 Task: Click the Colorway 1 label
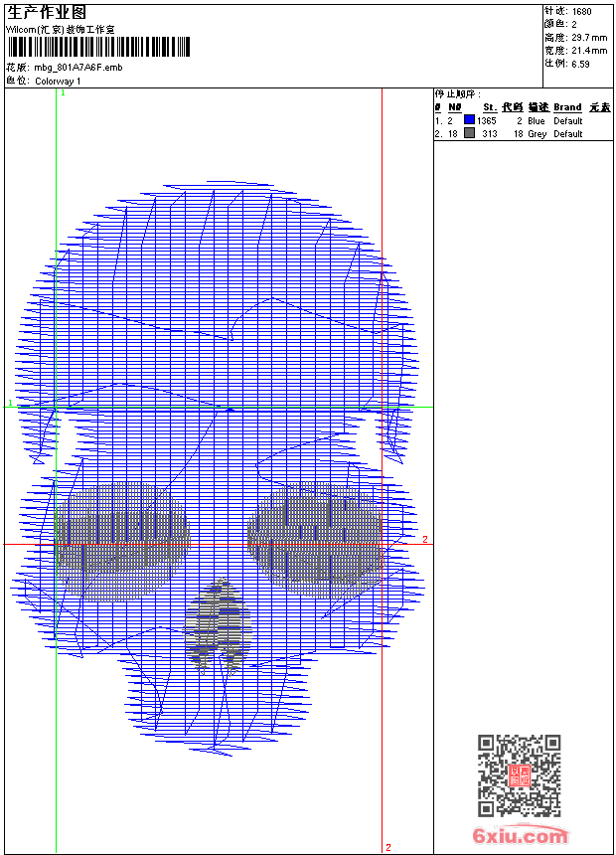click(x=58, y=81)
